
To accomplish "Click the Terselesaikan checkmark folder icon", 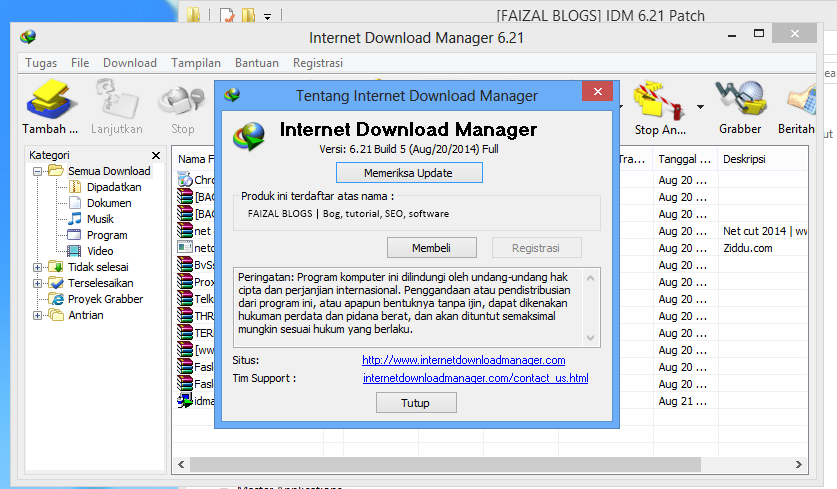I will [x=56, y=282].
